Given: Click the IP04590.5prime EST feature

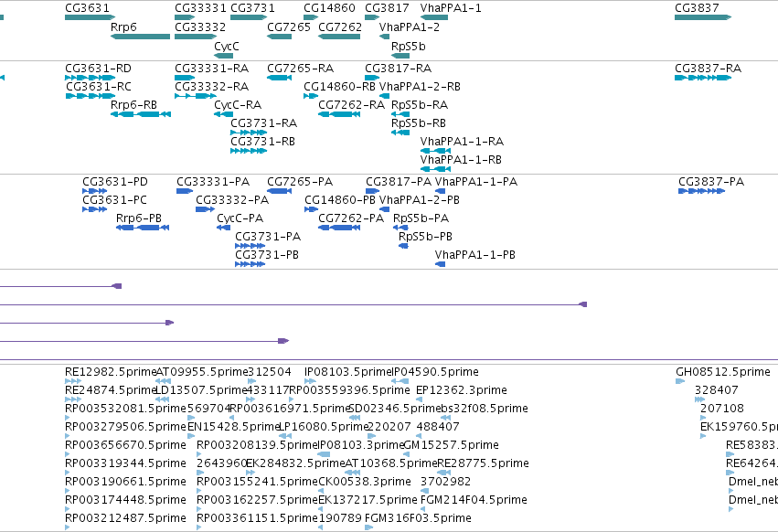Looking at the screenshot, I should pyautogui.click(x=400, y=381).
